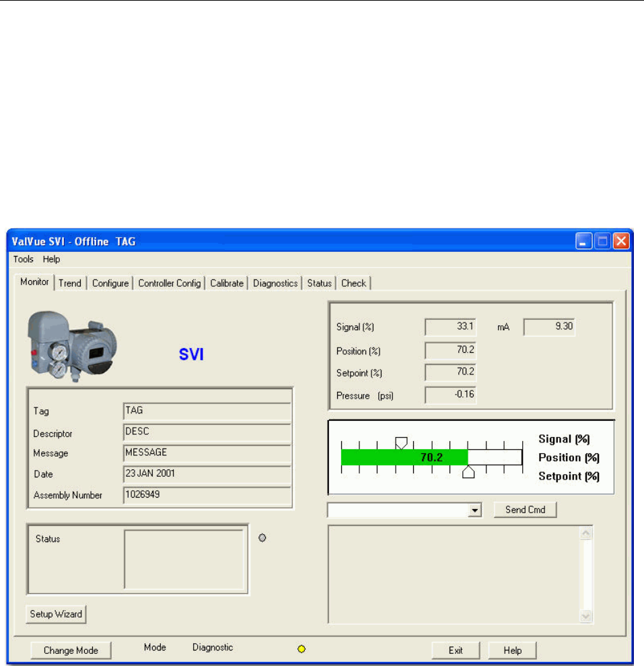
Task: Launch the Setup Wizard
Action: pyautogui.click(x=56, y=614)
